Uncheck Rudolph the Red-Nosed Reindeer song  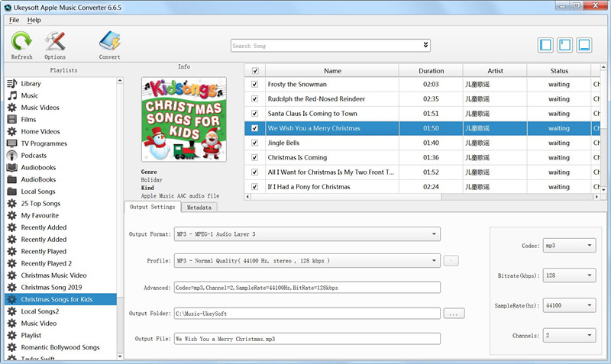tap(255, 99)
